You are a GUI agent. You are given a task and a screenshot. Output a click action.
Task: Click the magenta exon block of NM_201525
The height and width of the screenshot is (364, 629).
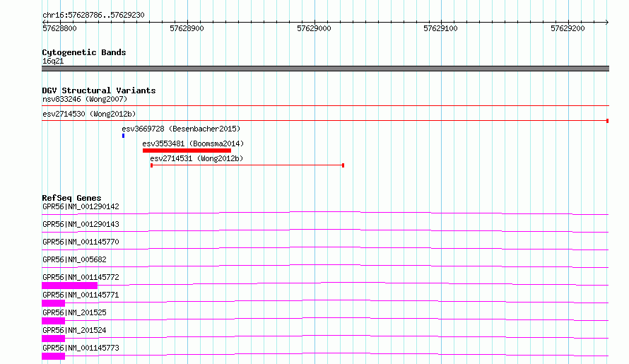coord(53,321)
